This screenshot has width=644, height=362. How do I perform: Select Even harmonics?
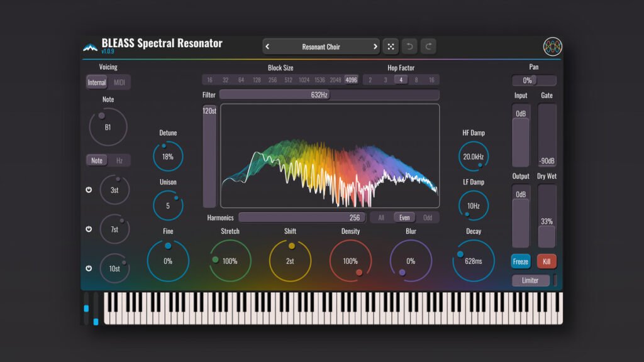click(404, 217)
